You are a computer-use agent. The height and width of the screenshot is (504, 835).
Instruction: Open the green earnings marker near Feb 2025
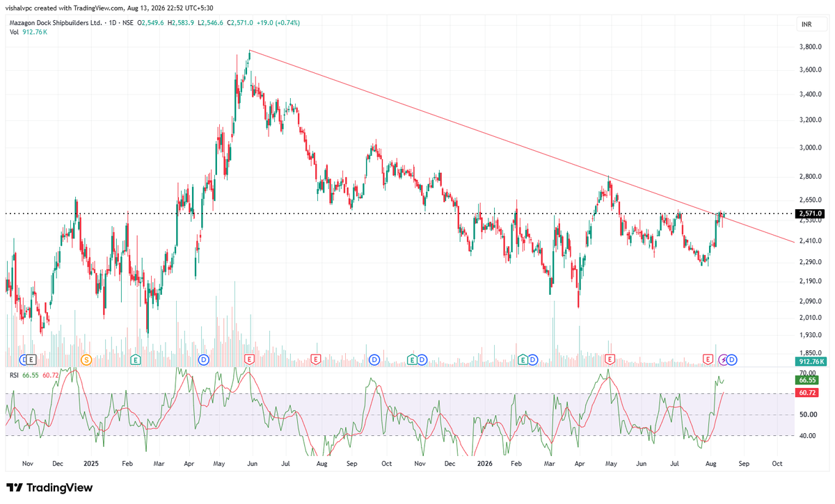point(136,359)
